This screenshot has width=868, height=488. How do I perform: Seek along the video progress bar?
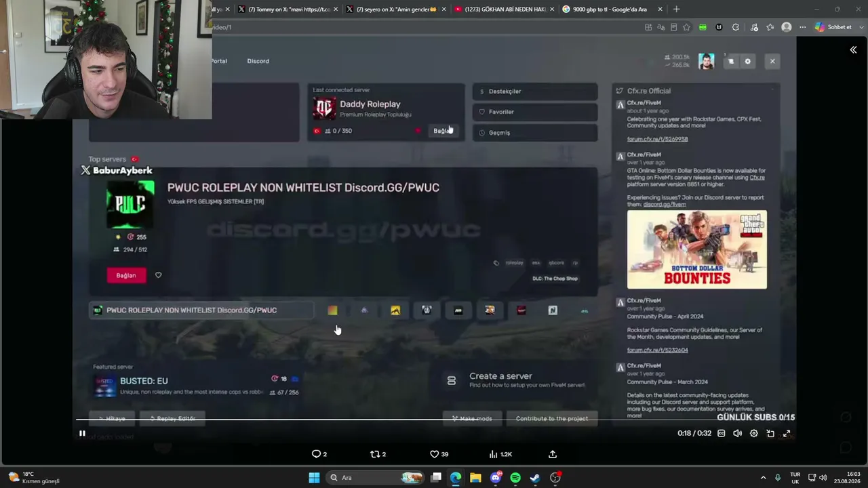pos(434,420)
